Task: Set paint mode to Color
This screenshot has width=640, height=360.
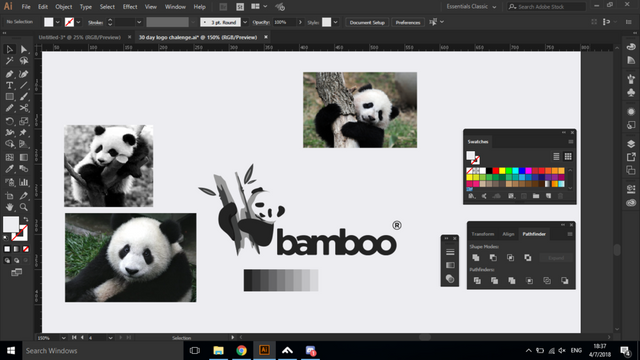Action: pyautogui.click(x=7, y=249)
